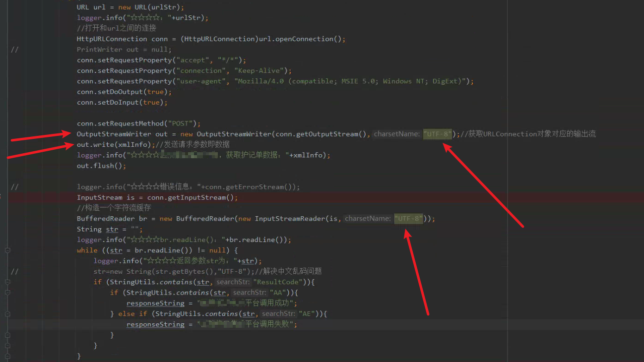Click the "user-agent" request property line
This screenshot has width=644, height=362.
coord(275,81)
